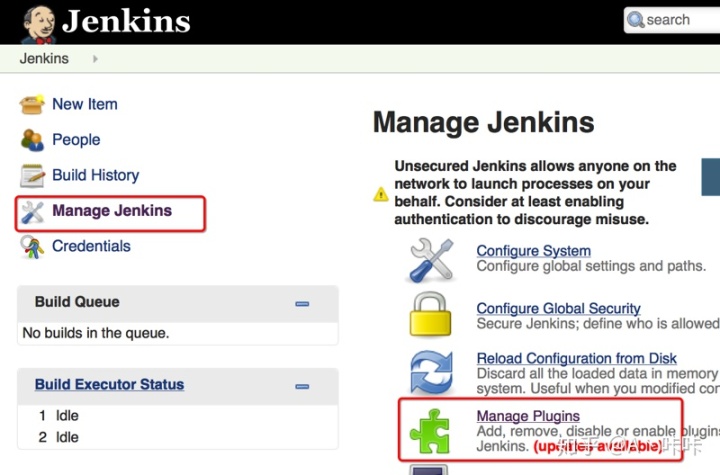This screenshot has width=720, height=475.
Task: Open Reload Configuration from Disk link
Action: point(576,358)
